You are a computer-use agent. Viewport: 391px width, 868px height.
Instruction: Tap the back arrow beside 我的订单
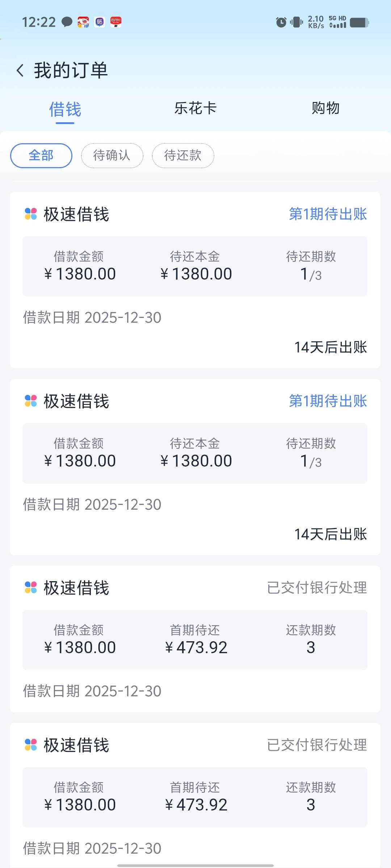pyautogui.click(x=20, y=71)
